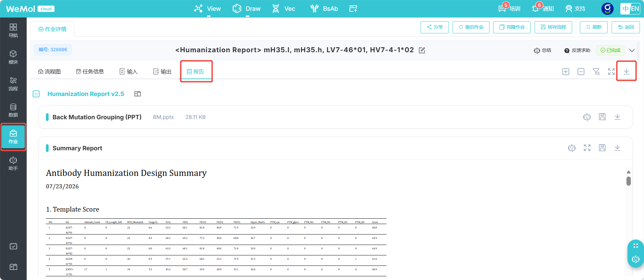Viewport: 644px width, 280px height.
Task: Open fullscreen view of Summary Report
Action: (587, 148)
